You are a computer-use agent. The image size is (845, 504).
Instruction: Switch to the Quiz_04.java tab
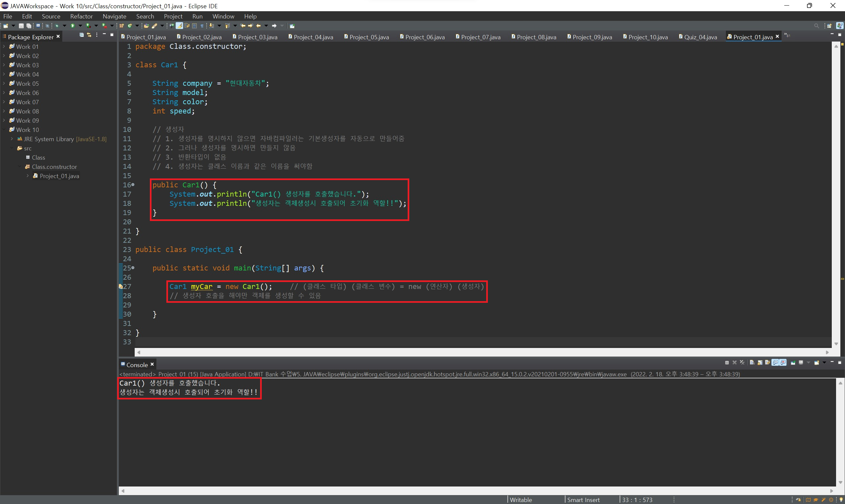700,37
